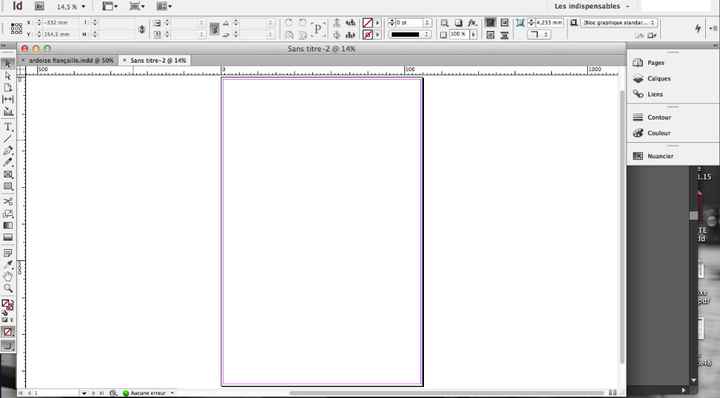Click the vertical scrollbar of document window

(x=622, y=227)
